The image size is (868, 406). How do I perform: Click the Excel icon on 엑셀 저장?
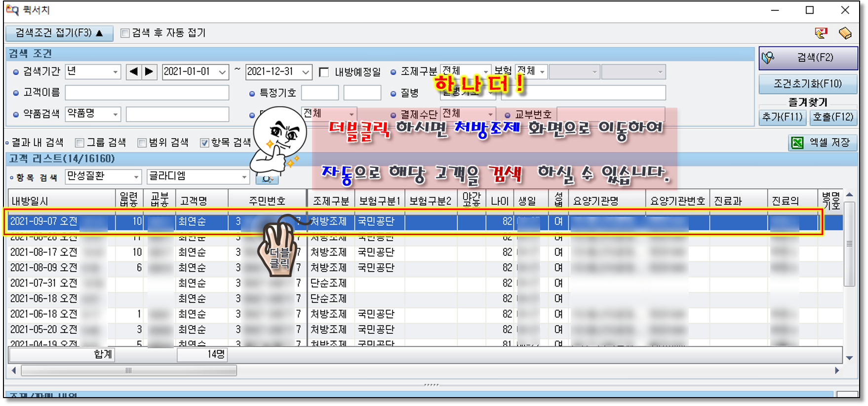(797, 143)
